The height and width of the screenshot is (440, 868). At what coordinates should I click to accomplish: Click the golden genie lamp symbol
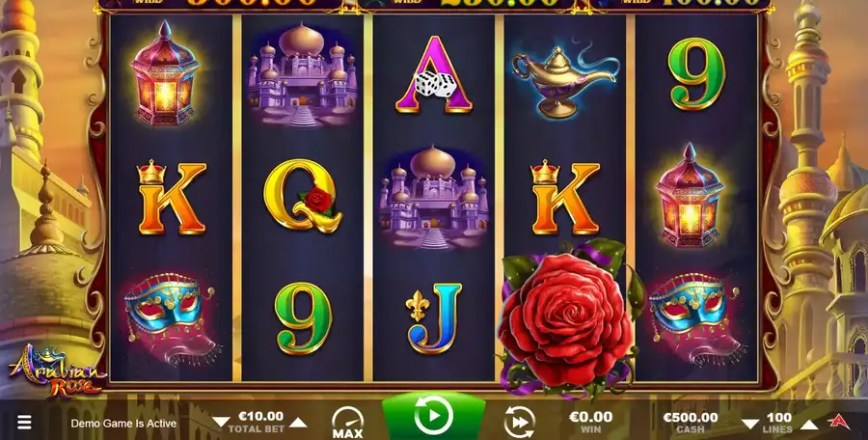click(x=564, y=77)
